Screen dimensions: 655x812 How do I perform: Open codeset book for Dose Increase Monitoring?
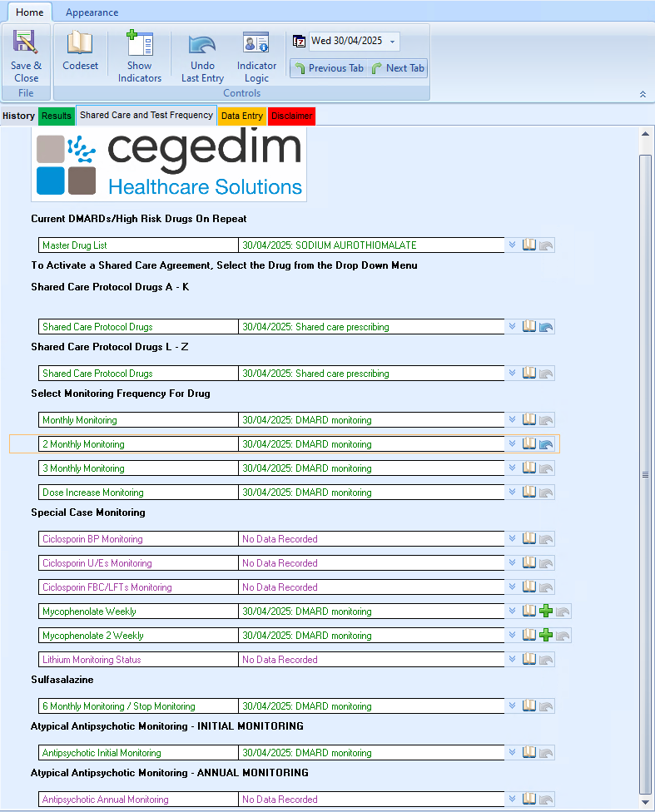529,492
